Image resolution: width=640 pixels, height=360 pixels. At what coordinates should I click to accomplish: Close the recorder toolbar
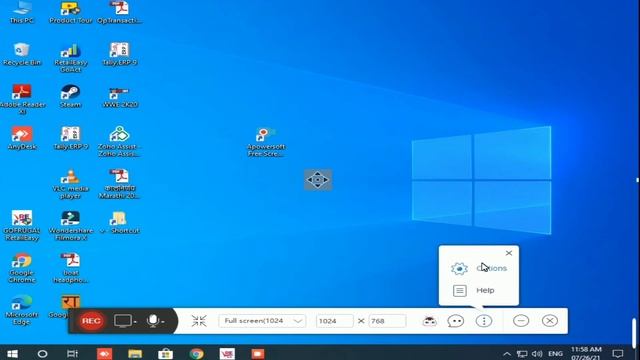[550, 321]
